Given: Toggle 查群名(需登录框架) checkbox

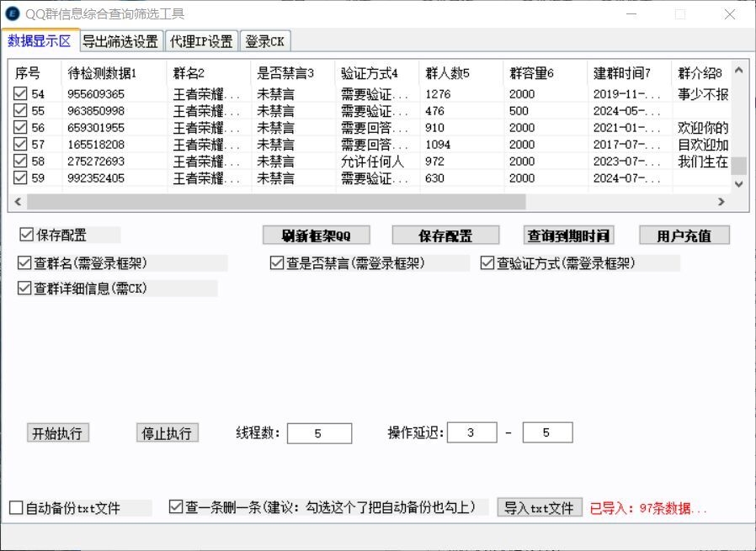Looking at the screenshot, I should tap(24, 263).
